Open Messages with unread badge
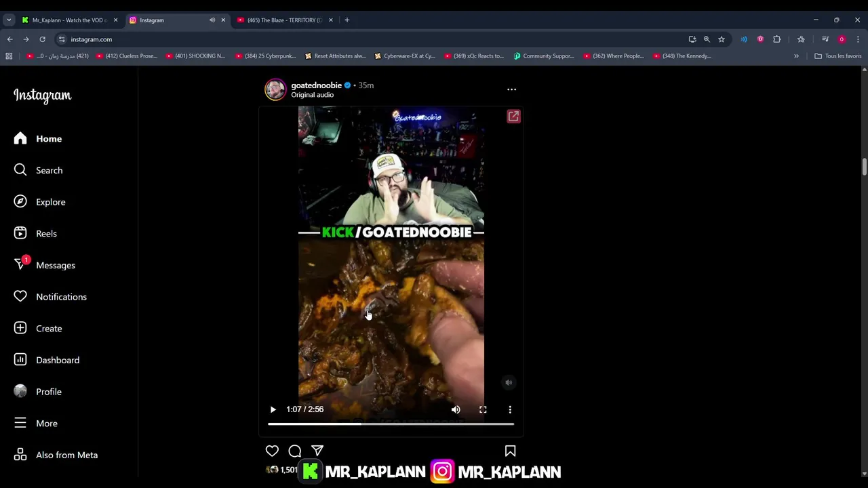This screenshot has height=488, width=868. coord(44,265)
